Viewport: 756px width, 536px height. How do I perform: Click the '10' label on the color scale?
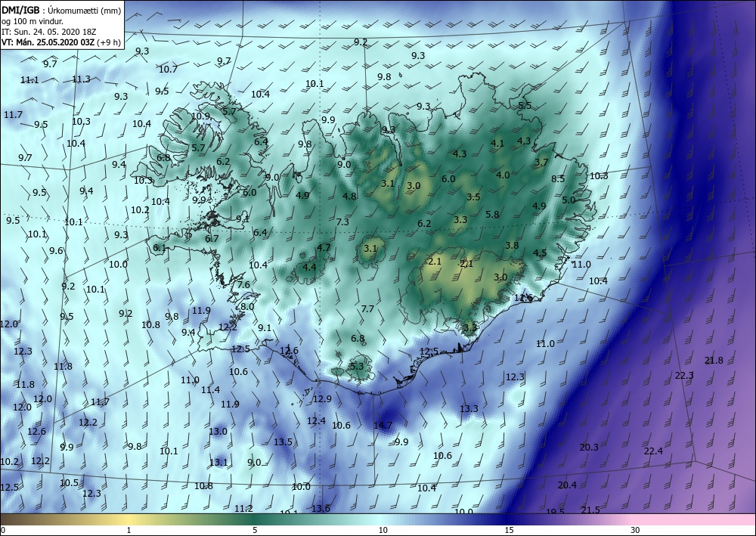click(383, 530)
